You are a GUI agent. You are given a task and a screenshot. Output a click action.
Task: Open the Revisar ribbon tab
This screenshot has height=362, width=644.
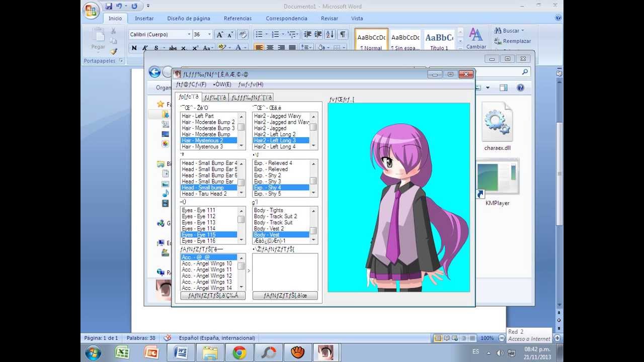[330, 19]
